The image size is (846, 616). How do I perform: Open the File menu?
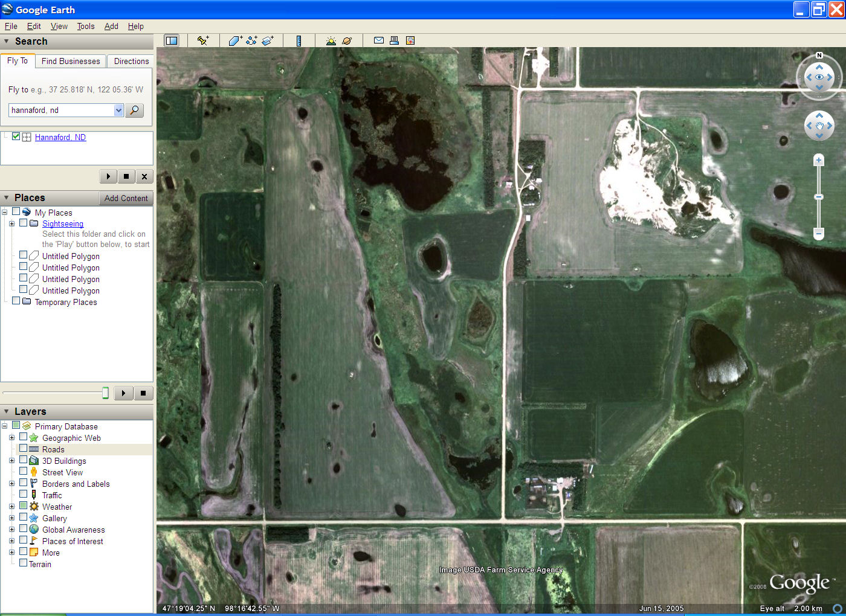coord(11,26)
